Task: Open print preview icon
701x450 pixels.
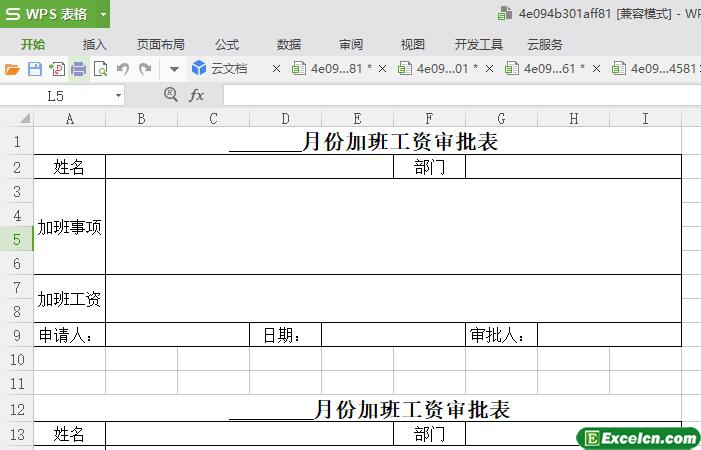Action: pos(101,69)
